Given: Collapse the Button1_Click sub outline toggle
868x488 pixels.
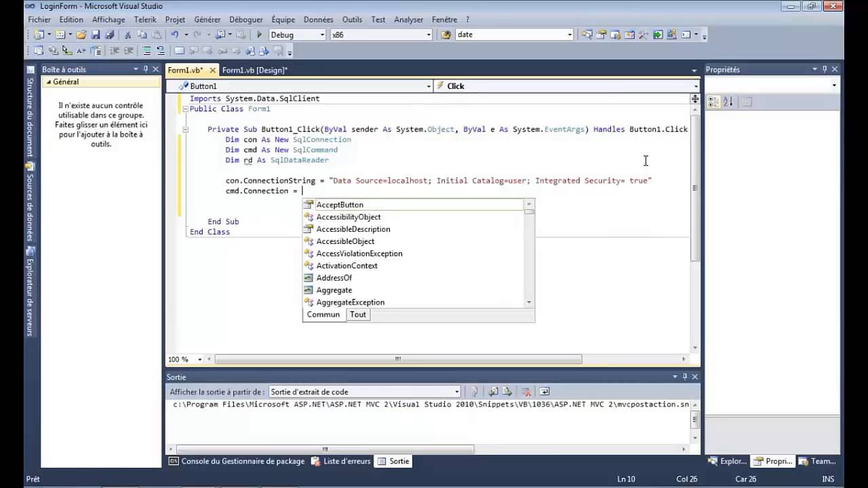Looking at the screenshot, I should point(184,129).
